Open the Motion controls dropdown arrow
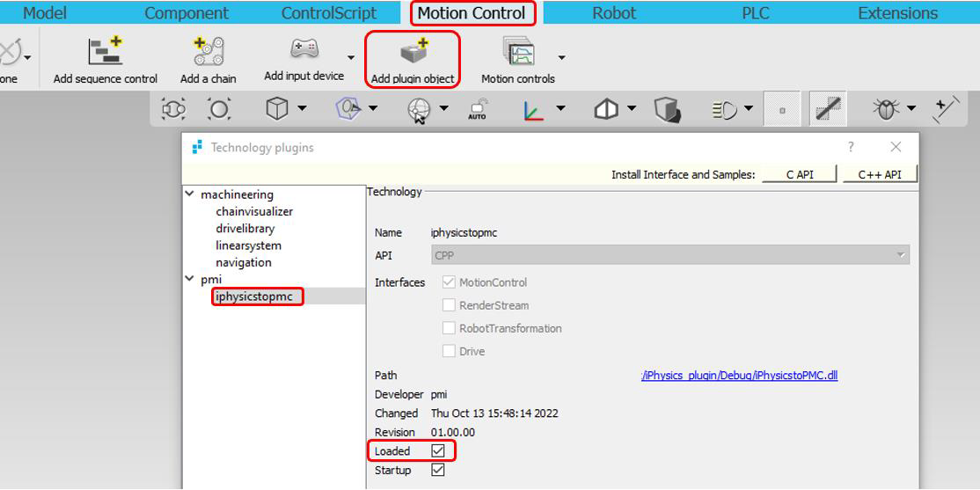This screenshot has height=490, width=980. [x=561, y=58]
